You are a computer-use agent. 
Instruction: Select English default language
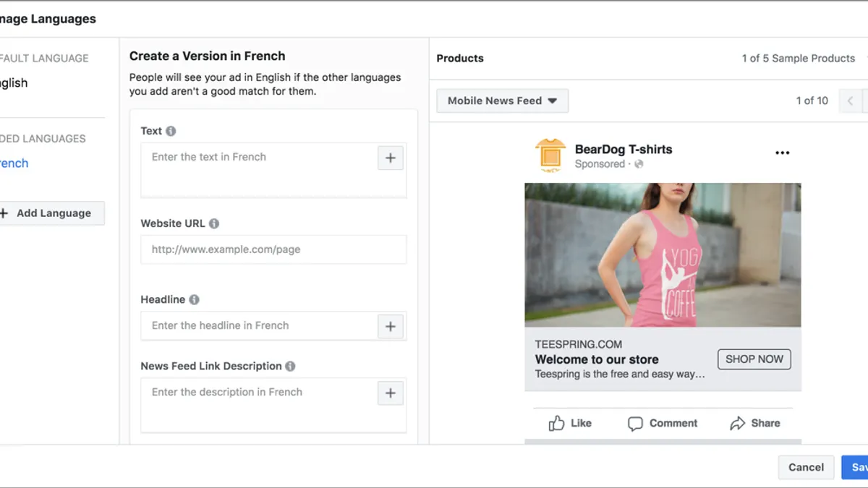coord(14,83)
